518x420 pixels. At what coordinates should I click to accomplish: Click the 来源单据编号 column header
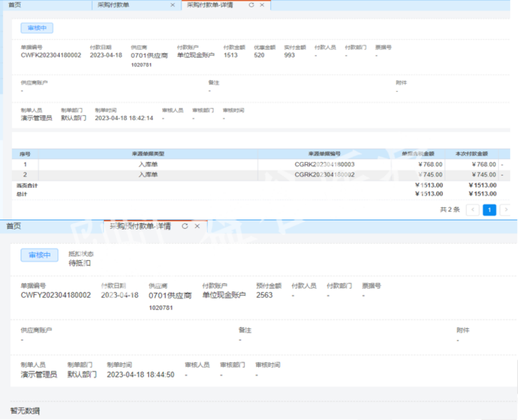325,154
